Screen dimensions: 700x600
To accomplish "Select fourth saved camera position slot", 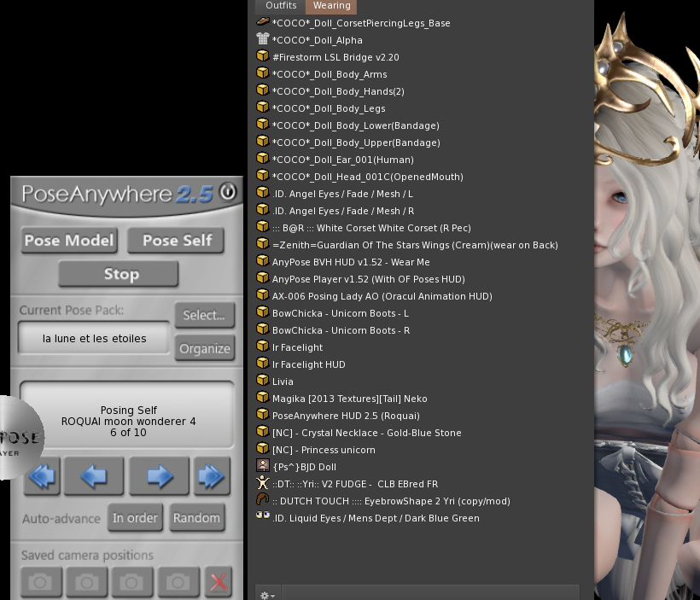I will pos(178,582).
